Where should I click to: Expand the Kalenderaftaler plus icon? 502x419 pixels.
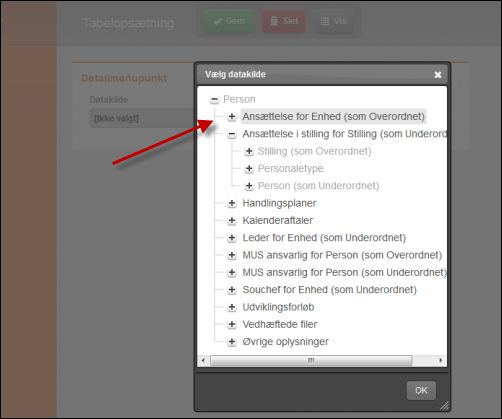232,221
